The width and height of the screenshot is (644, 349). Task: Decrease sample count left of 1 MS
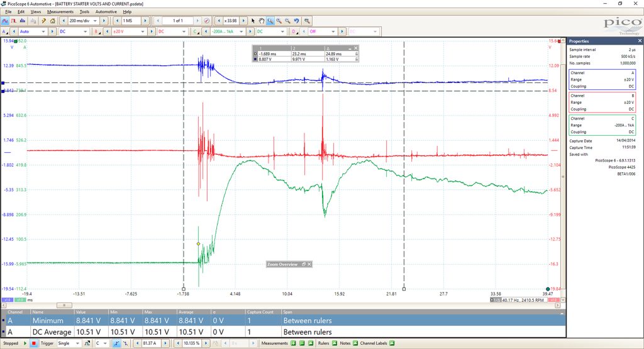coord(118,21)
